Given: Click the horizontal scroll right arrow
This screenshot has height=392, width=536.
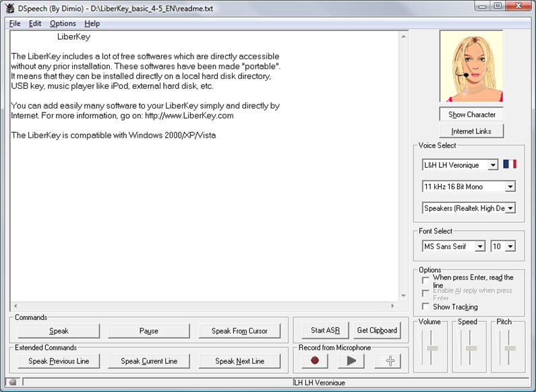Looking at the screenshot, I should 392,306.
